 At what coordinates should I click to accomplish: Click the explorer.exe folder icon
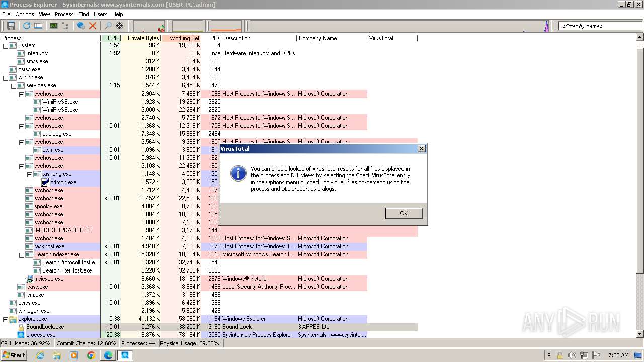click(x=13, y=319)
